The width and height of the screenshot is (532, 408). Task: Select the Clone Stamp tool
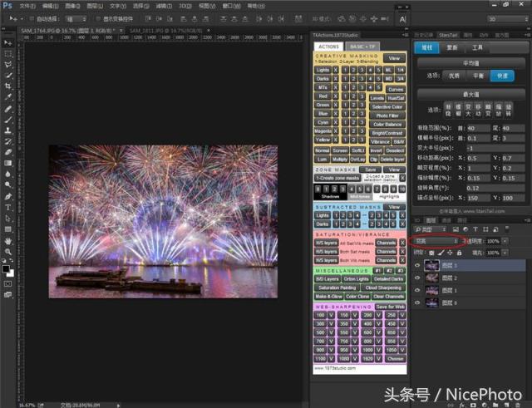[7, 130]
